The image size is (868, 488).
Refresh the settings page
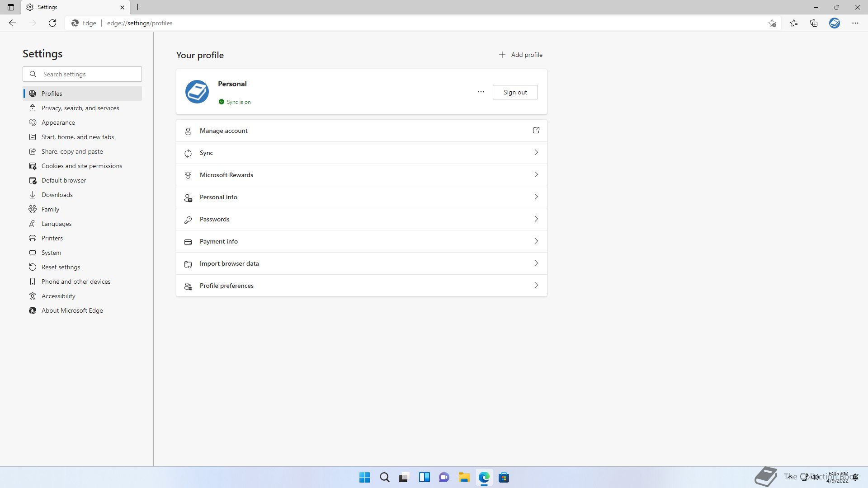[x=52, y=23]
